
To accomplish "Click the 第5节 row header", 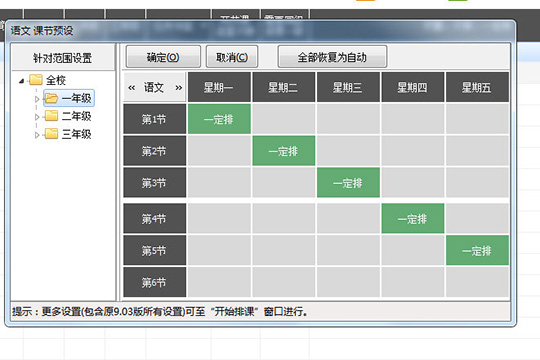I will [155, 250].
